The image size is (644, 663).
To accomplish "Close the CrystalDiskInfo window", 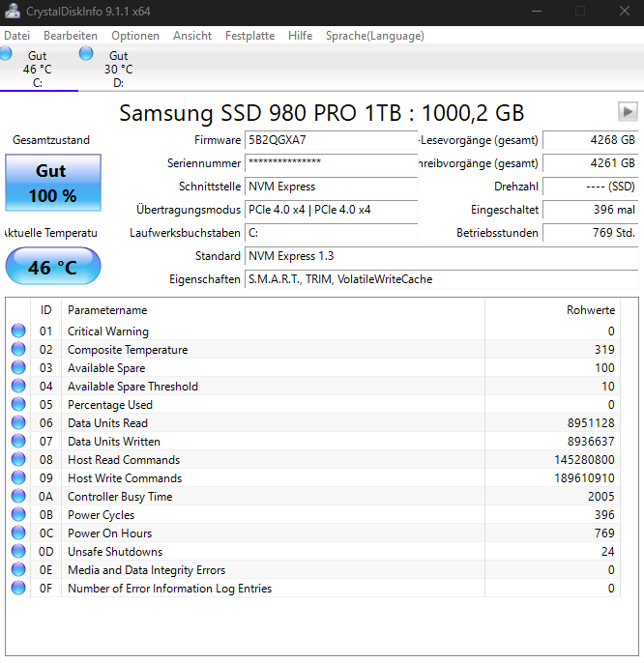I will click(x=624, y=11).
